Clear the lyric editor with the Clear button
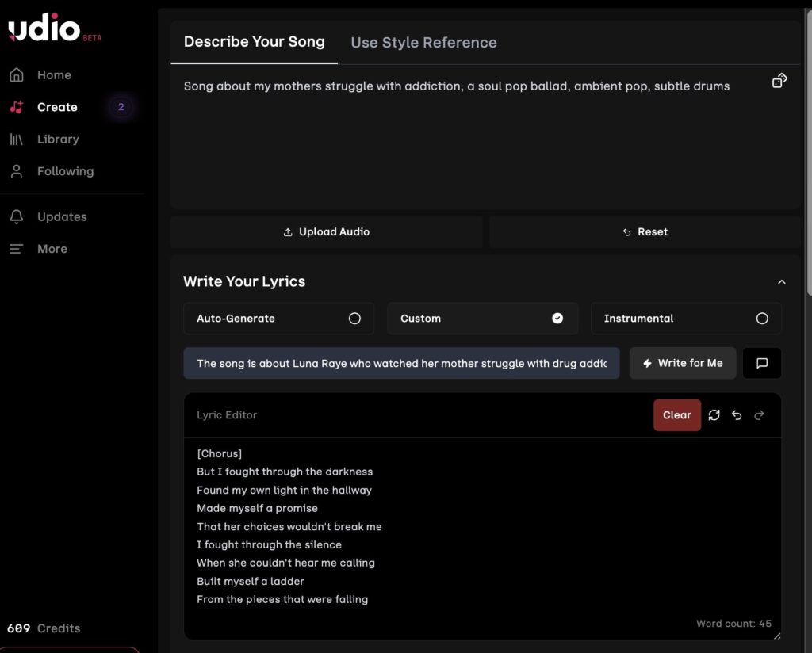The width and height of the screenshot is (812, 653). click(x=676, y=415)
